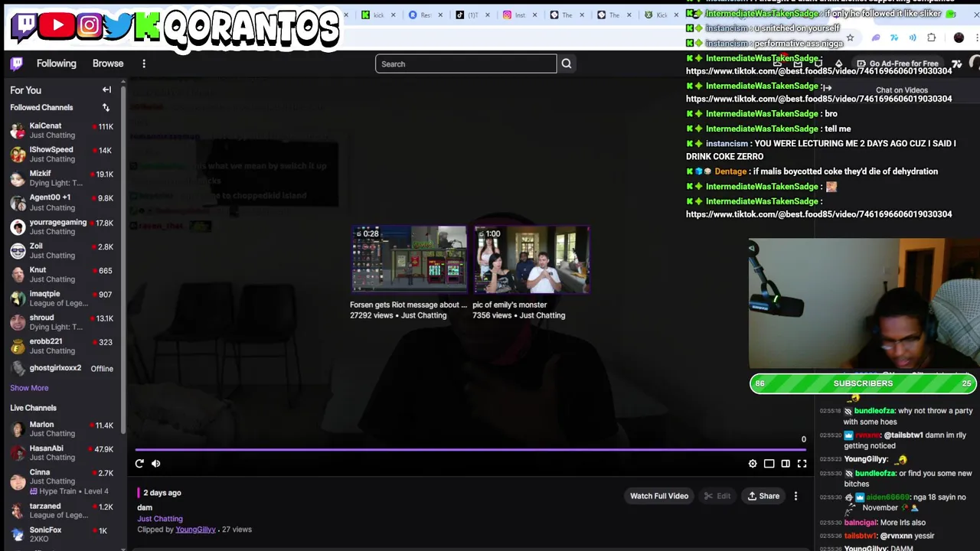The image size is (980, 551).
Task: Open the browser profile avatar
Action: (x=959, y=37)
